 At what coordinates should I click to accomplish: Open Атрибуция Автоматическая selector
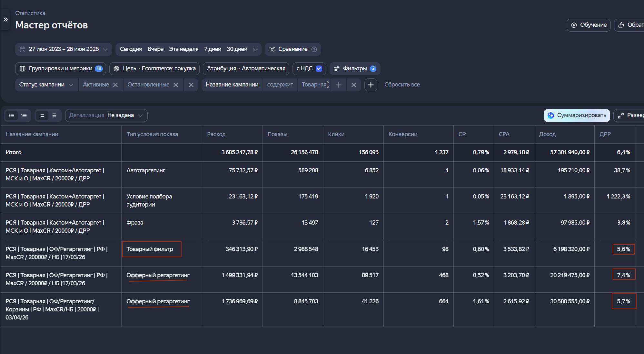click(246, 68)
